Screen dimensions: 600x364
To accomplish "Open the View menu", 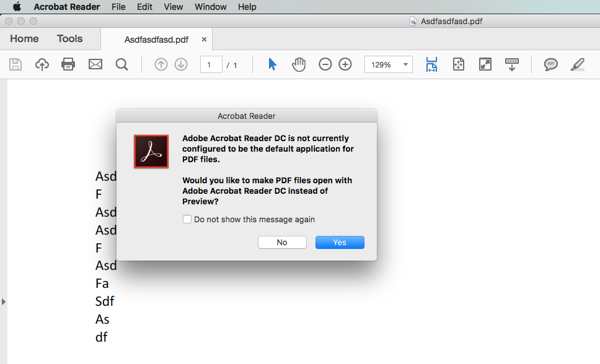I will click(174, 7).
